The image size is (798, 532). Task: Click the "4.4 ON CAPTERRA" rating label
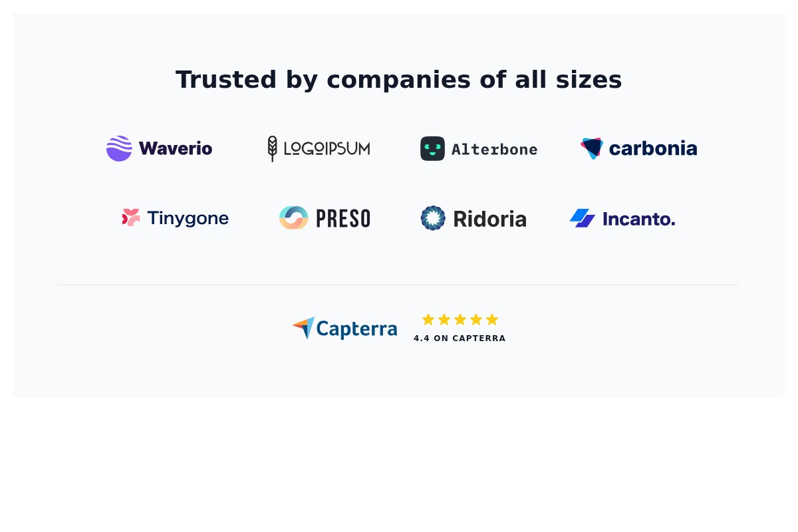[x=460, y=338]
